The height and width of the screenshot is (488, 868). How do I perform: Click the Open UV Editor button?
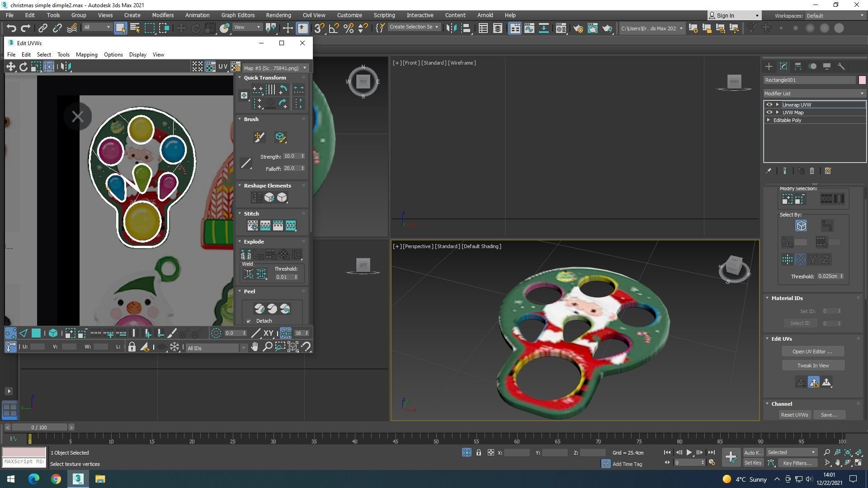(x=812, y=352)
